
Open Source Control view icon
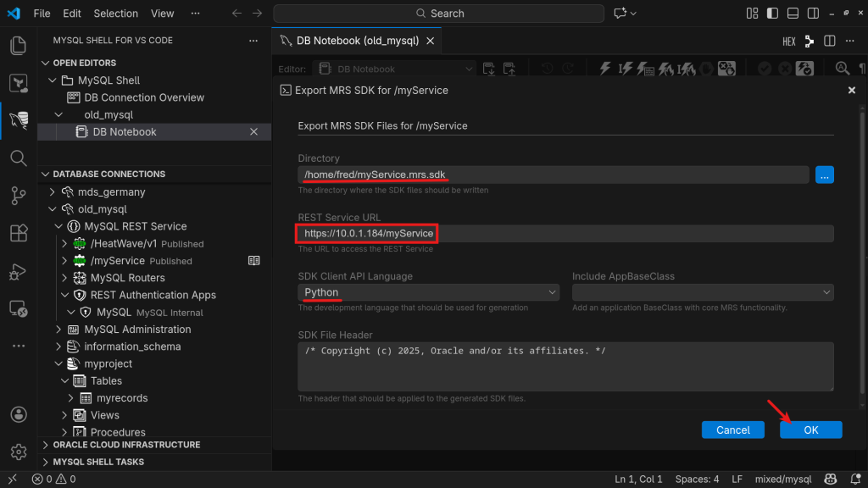point(18,196)
